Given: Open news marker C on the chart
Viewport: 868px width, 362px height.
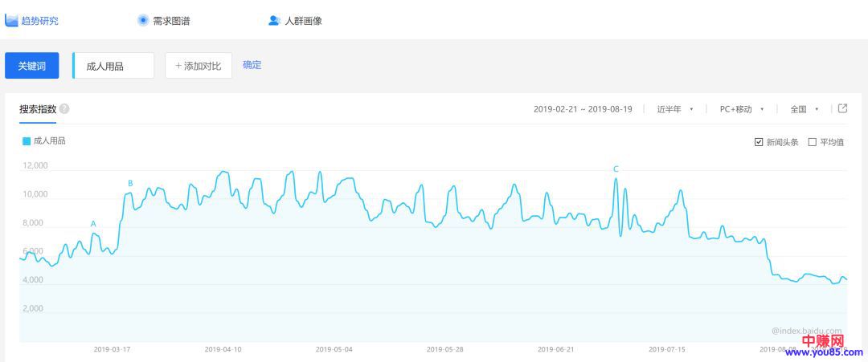Looking at the screenshot, I should click(x=616, y=169).
